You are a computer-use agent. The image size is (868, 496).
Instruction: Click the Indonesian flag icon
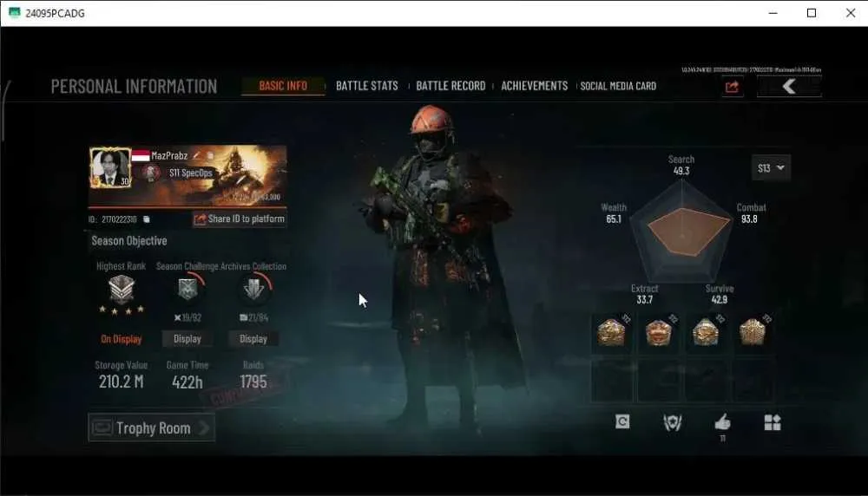coord(141,156)
